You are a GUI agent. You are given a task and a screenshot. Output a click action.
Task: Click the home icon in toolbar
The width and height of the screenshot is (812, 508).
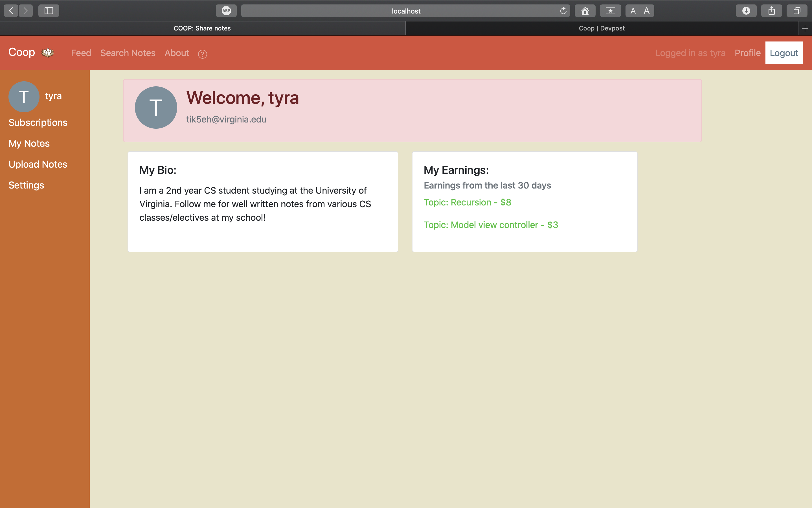point(585,11)
